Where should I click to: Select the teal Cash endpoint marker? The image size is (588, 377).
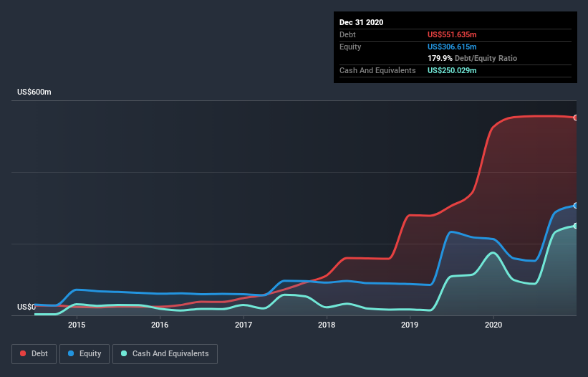point(576,226)
